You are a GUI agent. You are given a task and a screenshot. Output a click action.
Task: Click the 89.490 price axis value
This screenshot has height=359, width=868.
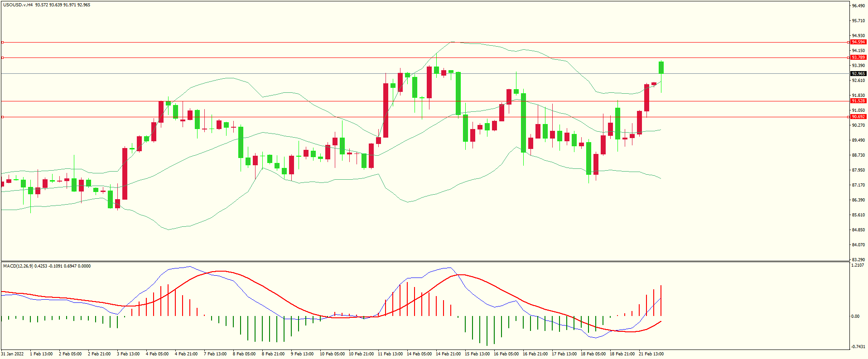pos(858,140)
